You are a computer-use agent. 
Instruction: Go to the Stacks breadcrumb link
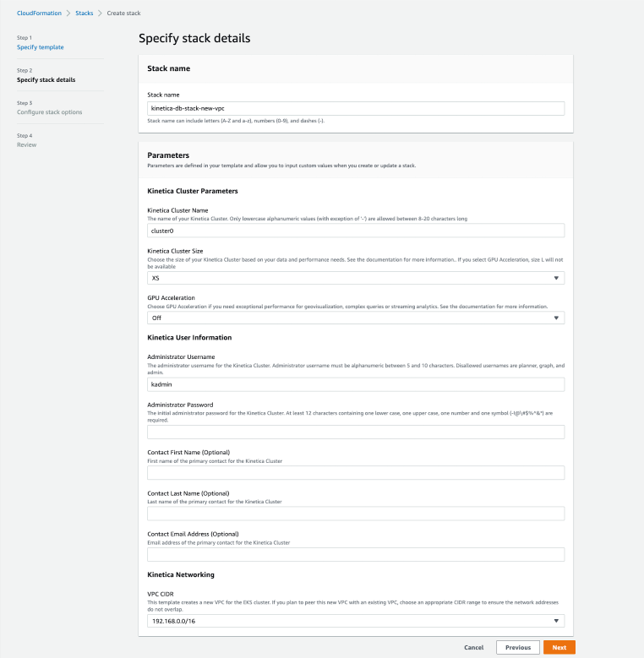click(x=84, y=13)
